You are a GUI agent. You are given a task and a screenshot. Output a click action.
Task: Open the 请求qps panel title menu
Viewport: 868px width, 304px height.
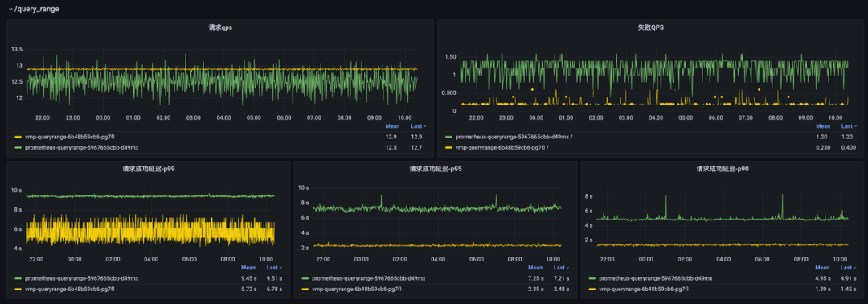[x=220, y=27]
